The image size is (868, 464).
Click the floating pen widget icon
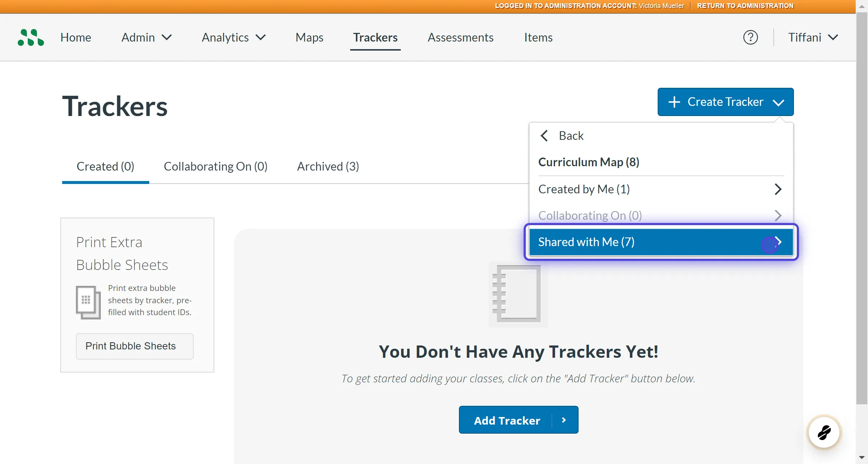(x=824, y=432)
